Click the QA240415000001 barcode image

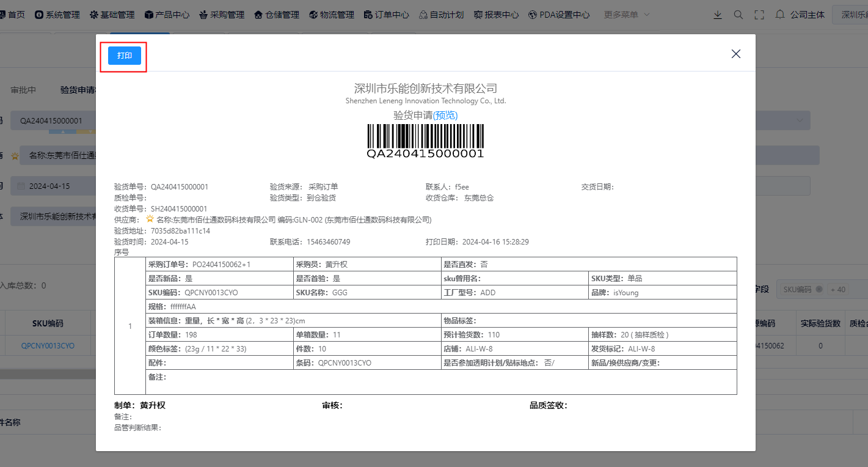click(x=425, y=141)
